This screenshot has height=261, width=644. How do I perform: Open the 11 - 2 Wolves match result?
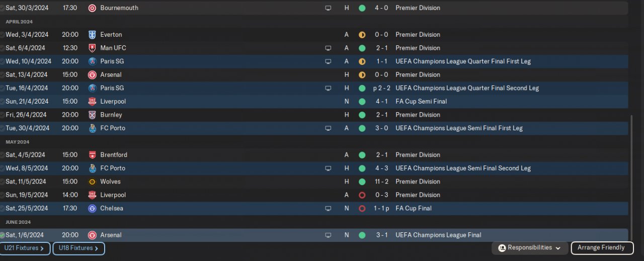pos(380,182)
